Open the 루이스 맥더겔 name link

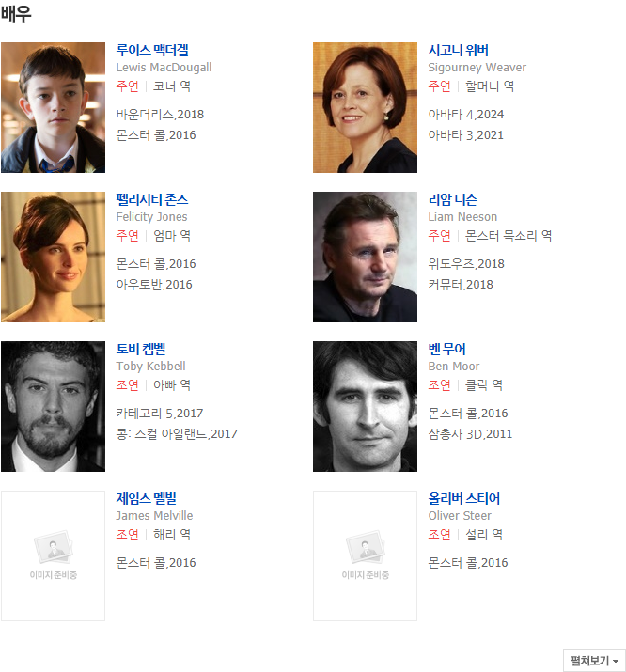[152, 50]
